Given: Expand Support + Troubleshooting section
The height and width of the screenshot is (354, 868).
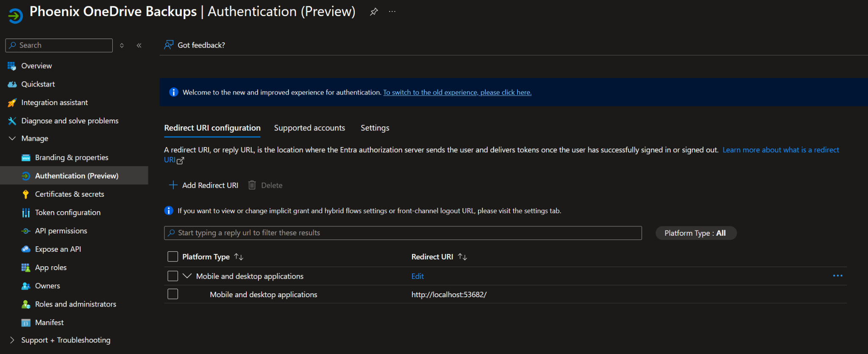Looking at the screenshot, I should pyautogui.click(x=12, y=340).
